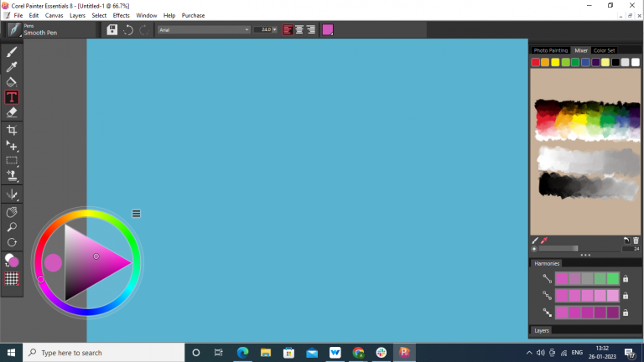Click the Save disk icon
Viewport: 644px width, 362px height.
pos(112,29)
